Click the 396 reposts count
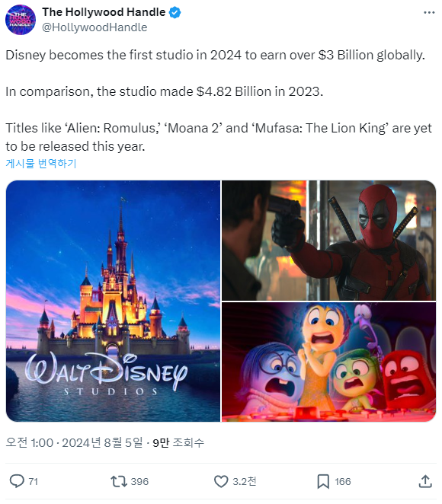The width and height of the screenshot is (442, 504). tap(139, 481)
